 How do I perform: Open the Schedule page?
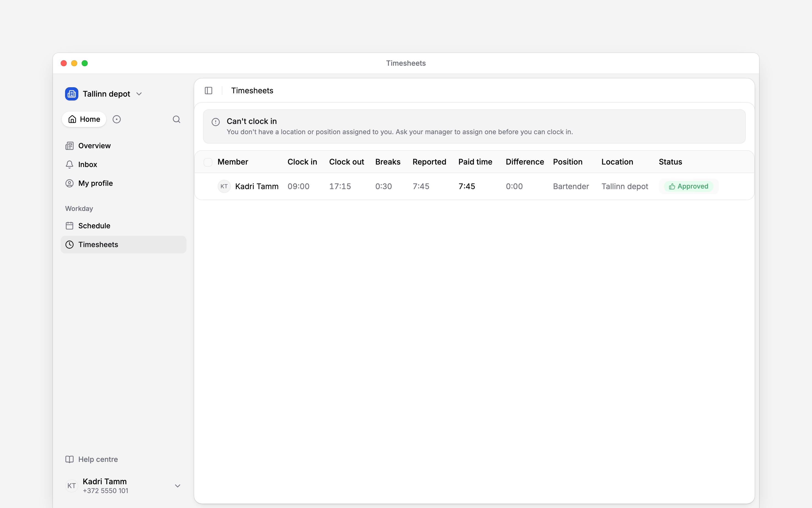124,226
